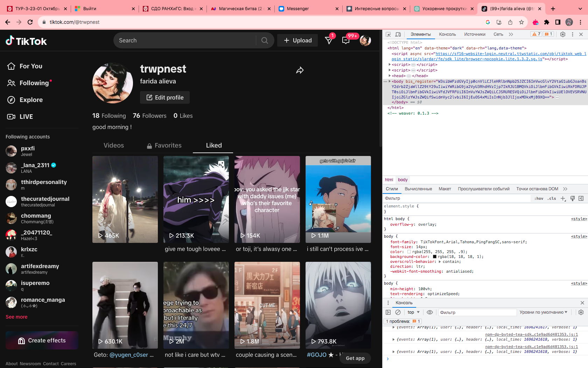The width and height of the screenshot is (588, 368).
Task: Switch to the Источники DevTools tab
Action: tap(475, 34)
